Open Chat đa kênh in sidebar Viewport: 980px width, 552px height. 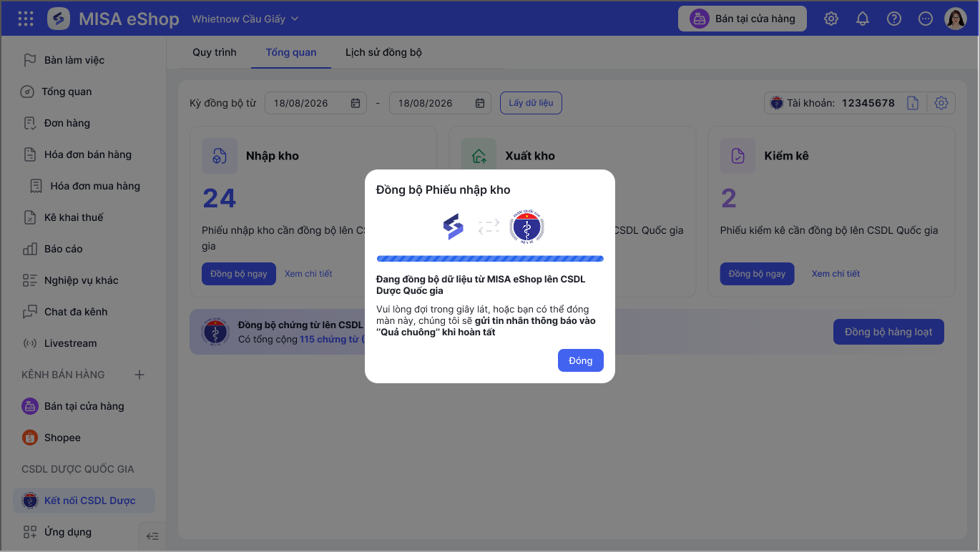[x=84, y=312]
